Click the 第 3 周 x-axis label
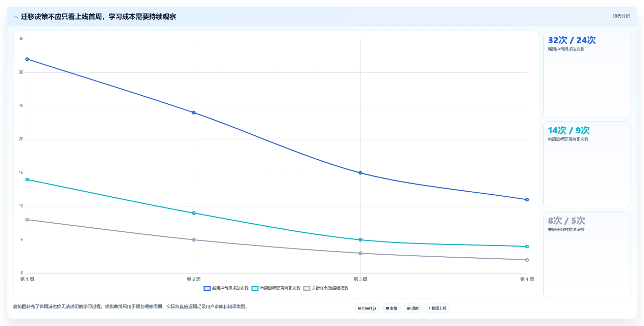Viewport: 644px width, 326px height. 360,279
